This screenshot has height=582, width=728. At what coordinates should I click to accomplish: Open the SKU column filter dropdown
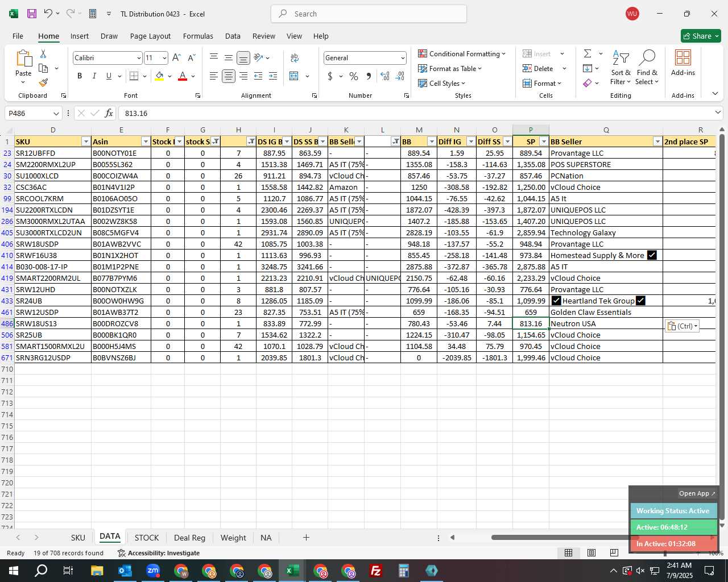tap(86, 142)
